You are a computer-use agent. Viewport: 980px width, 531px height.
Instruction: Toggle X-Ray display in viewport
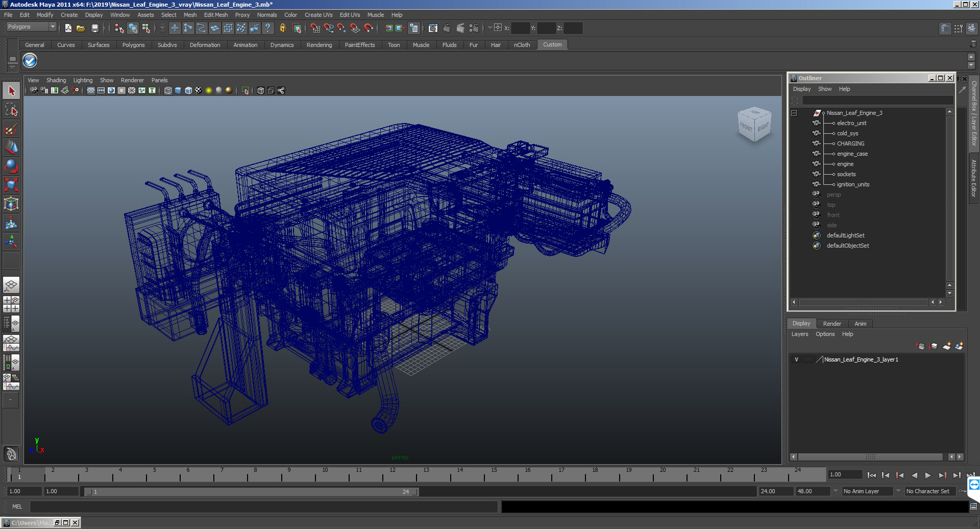(261, 90)
